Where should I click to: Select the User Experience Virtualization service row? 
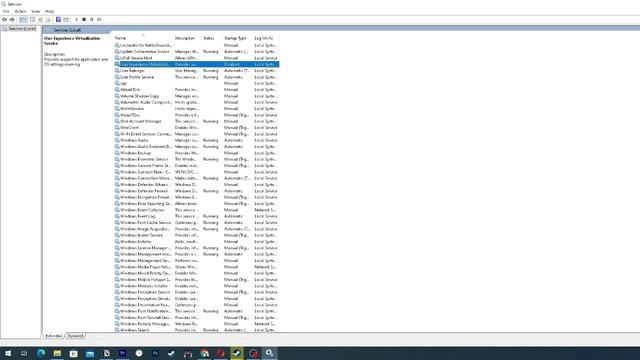coord(197,64)
